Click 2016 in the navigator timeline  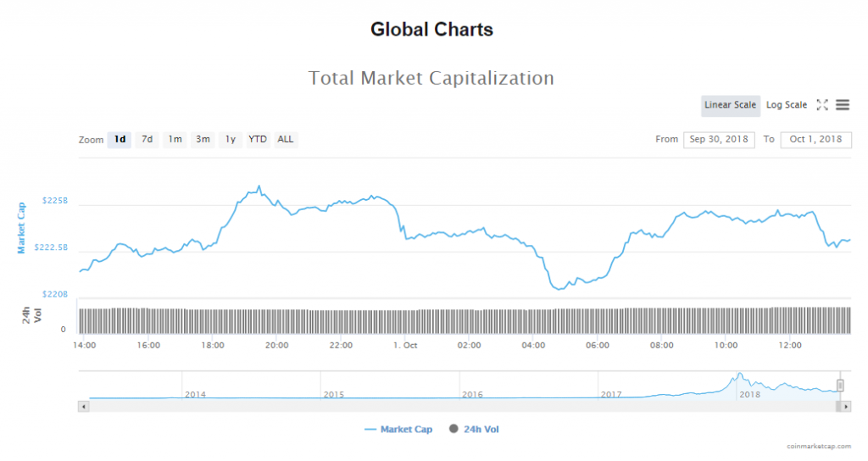click(x=472, y=395)
